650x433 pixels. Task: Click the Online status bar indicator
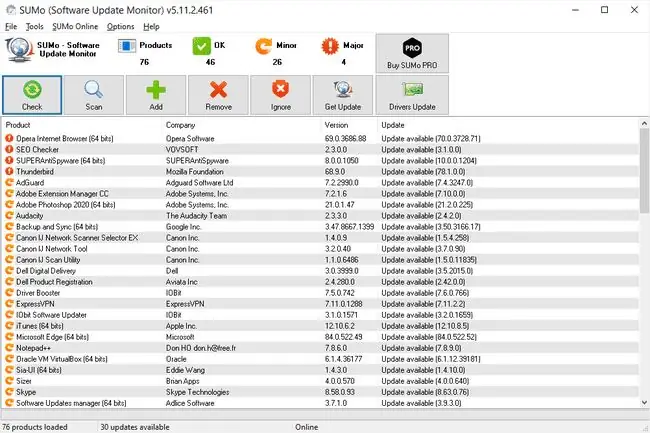coord(306,427)
